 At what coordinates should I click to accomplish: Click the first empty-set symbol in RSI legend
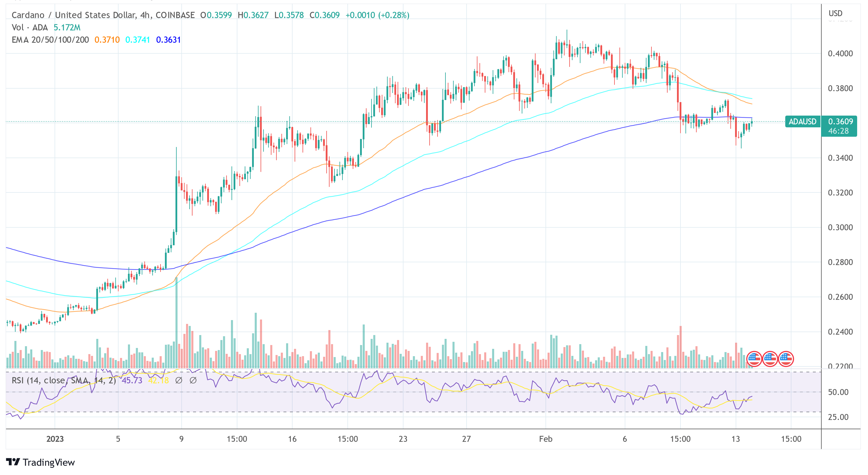(x=179, y=380)
